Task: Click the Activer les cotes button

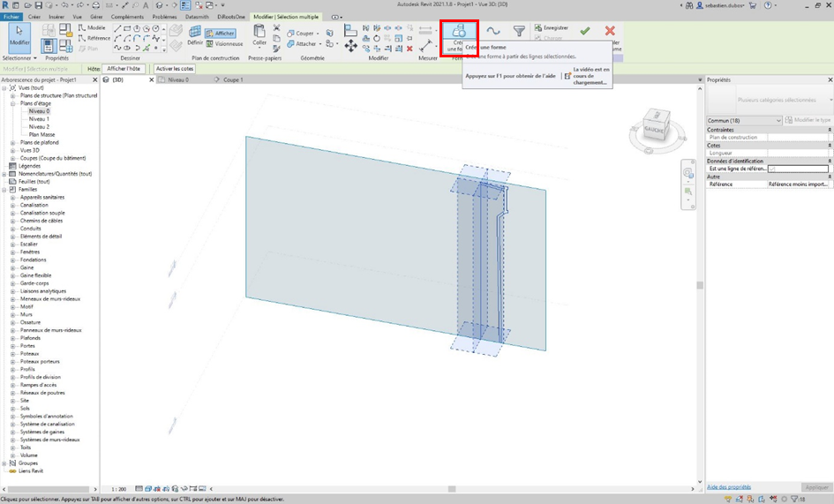Action: [175, 68]
